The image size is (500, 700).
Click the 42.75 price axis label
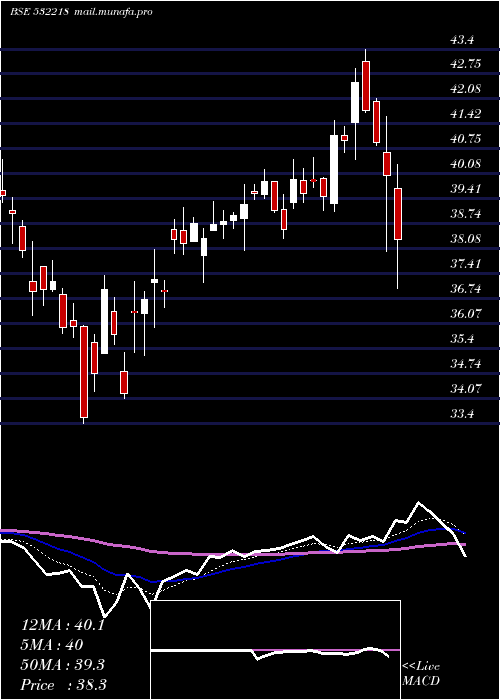[466, 64]
